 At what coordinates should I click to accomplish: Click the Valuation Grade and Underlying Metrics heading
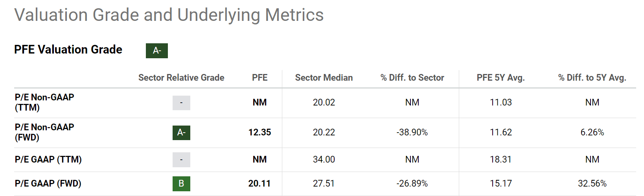169,15
